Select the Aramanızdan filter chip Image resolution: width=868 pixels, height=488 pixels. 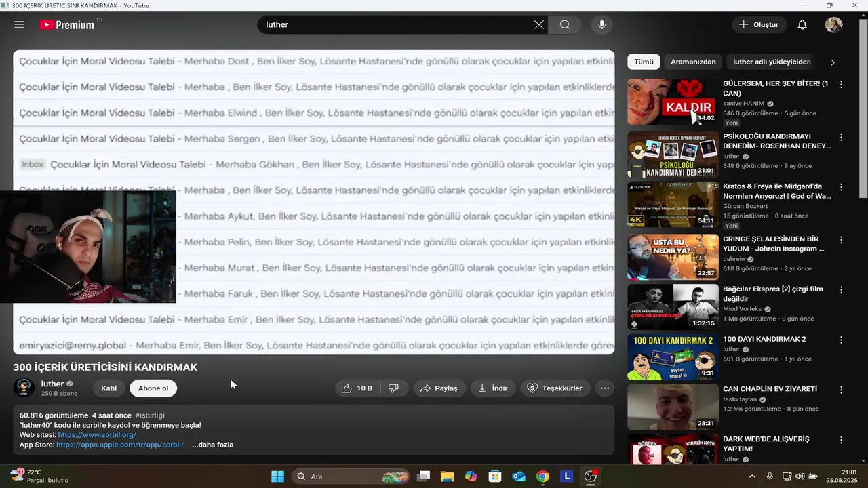[693, 62]
